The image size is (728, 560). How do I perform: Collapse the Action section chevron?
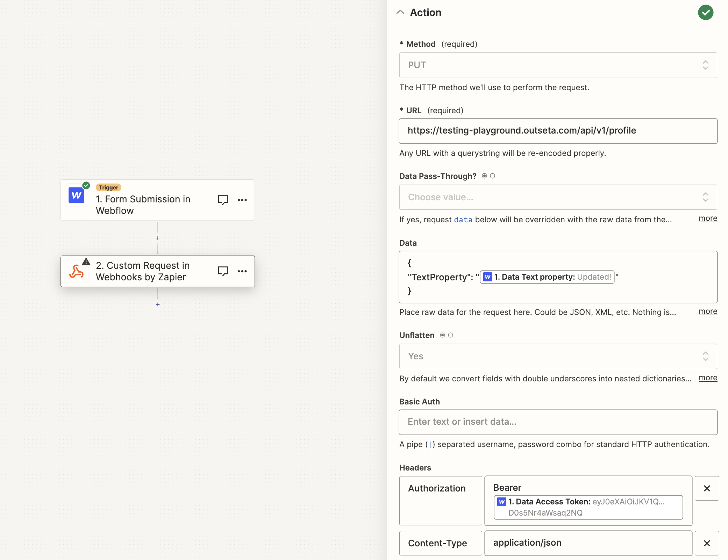click(400, 13)
